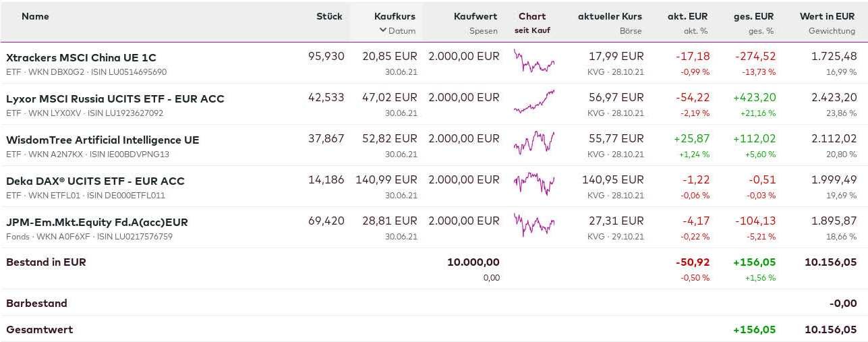
Task: Sort by Stück column header
Action: click(329, 16)
